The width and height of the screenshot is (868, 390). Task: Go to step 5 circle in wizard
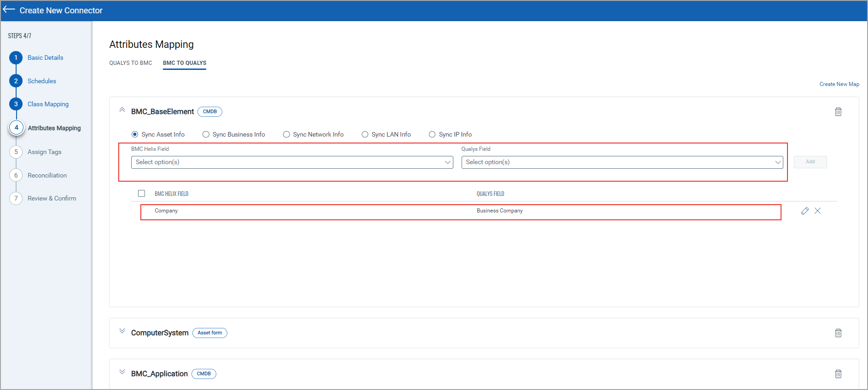[16, 152]
